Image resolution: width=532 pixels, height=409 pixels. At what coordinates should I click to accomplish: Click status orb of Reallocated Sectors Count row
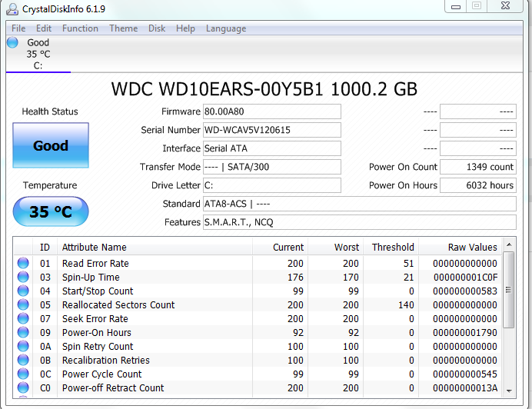point(23,304)
